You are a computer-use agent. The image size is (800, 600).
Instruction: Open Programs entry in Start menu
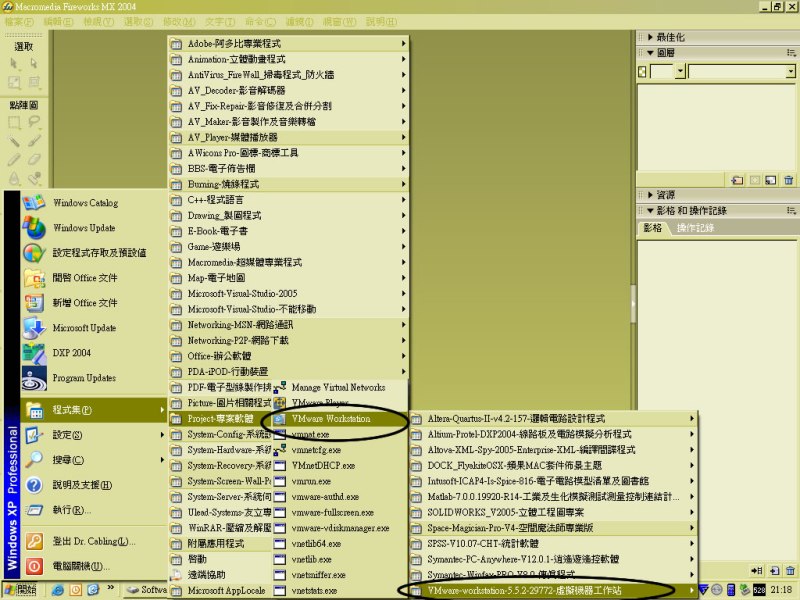(x=94, y=410)
